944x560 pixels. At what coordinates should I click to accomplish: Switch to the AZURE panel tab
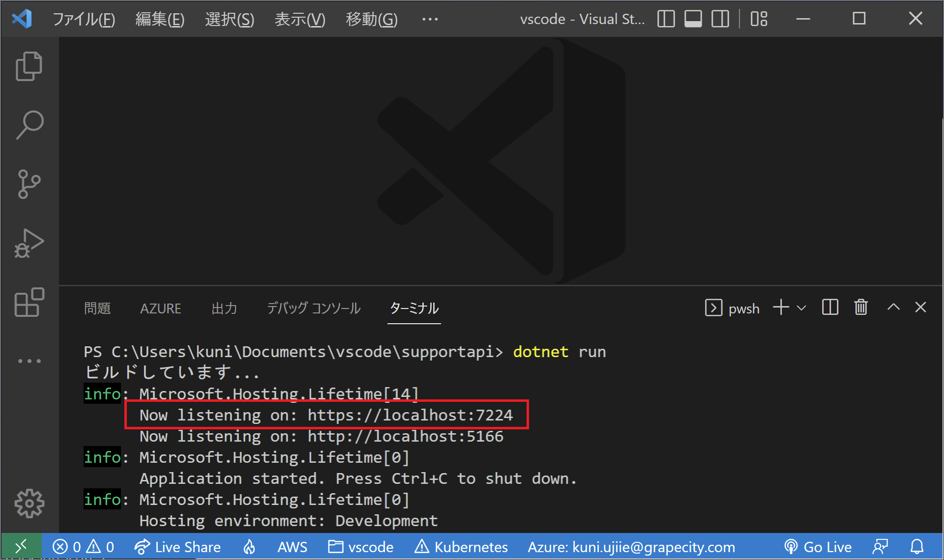pos(161,308)
